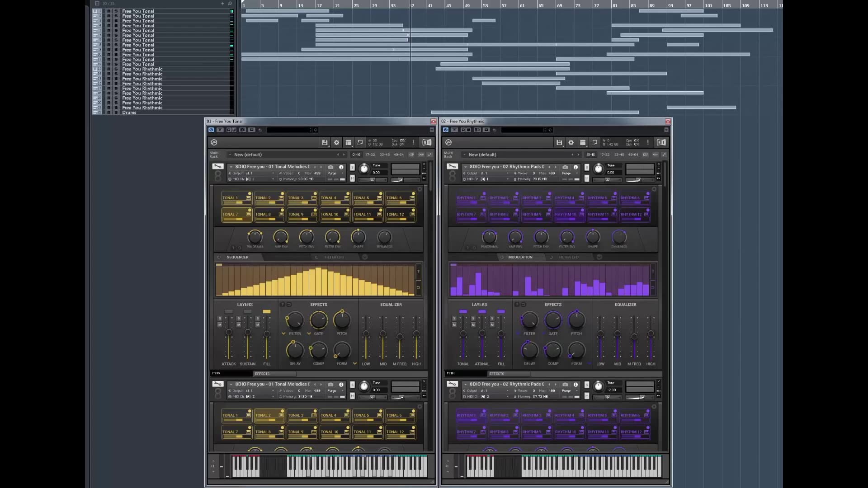Toggle the plugin power button in Tonal window
The width and height of the screenshot is (868, 488).
(x=211, y=130)
